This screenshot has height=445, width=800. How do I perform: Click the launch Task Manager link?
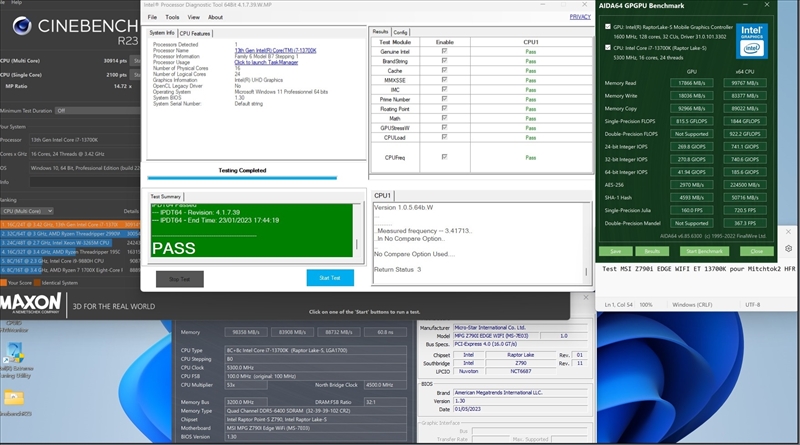[266, 62]
